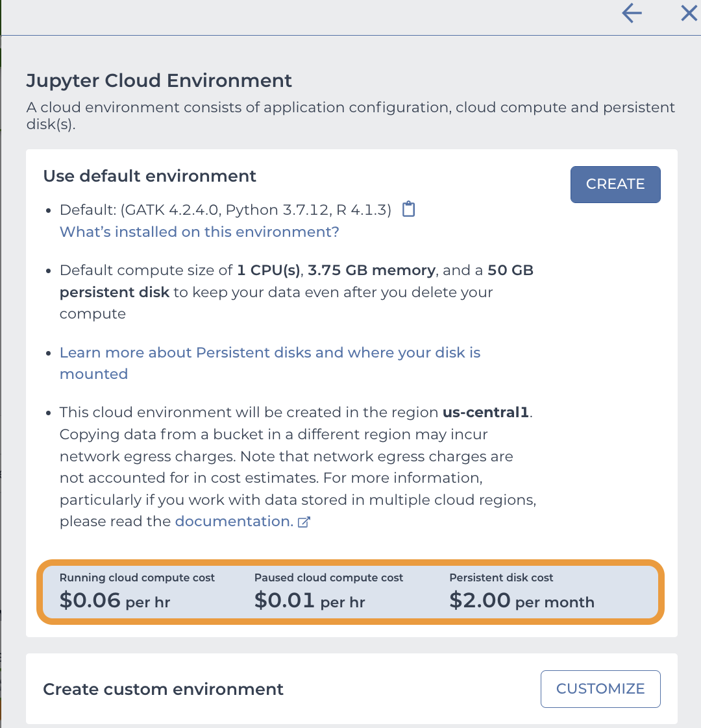Copy default environment details using clipboard icon
This screenshot has height=728, width=701.
point(408,209)
